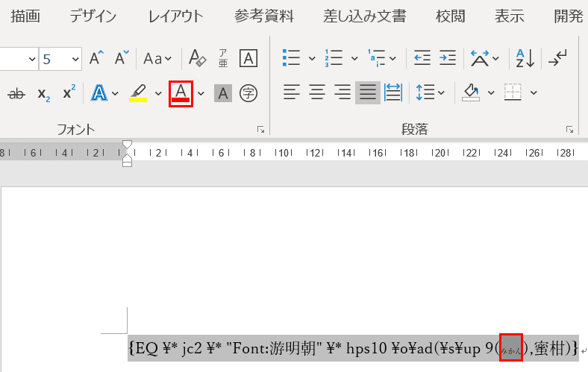Expand Asian layout dropdown arrow
This screenshot has height=372, width=588.
pyautogui.click(x=495, y=58)
